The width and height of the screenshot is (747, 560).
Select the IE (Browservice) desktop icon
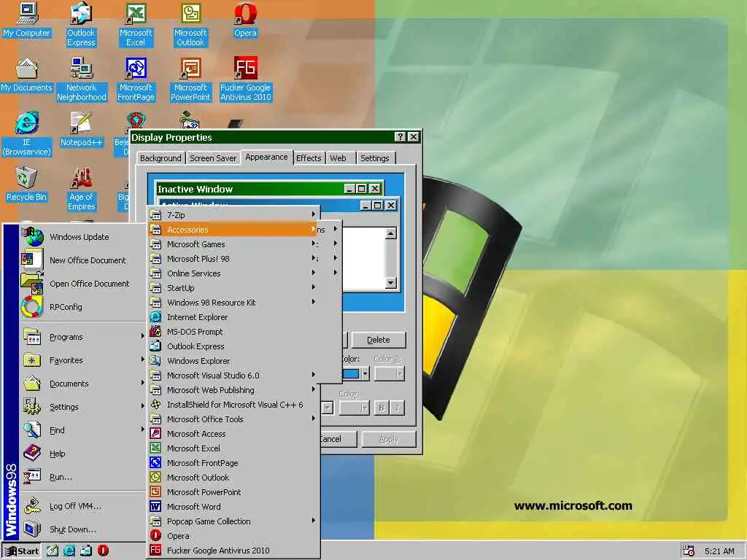pyautogui.click(x=27, y=134)
